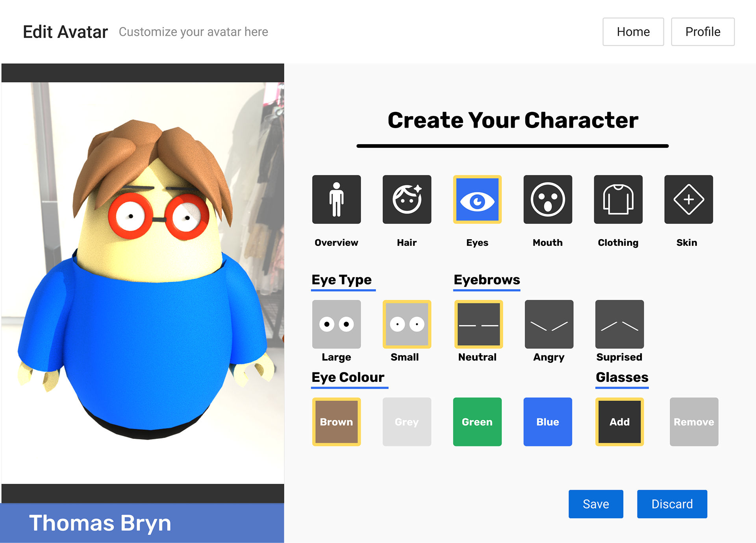Discard the avatar changes
Image resolution: width=756 pixels, height=543 pixels.
point(672,504)
